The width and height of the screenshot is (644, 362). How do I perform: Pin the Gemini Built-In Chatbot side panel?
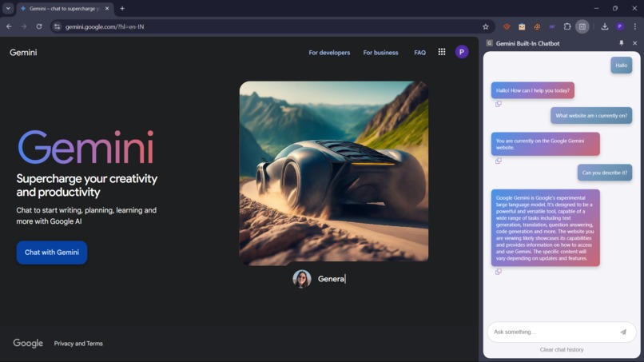[622, 42]
